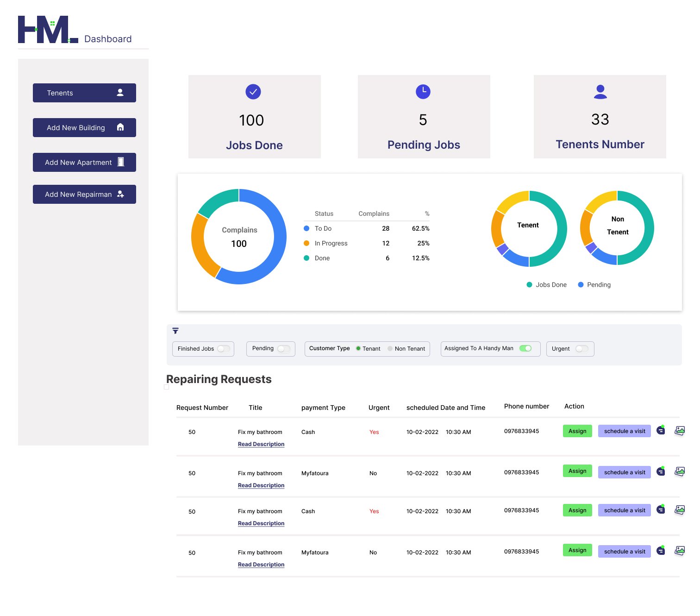
Task: Enable the Urgent filter toggle
Action: pos(581,349)
